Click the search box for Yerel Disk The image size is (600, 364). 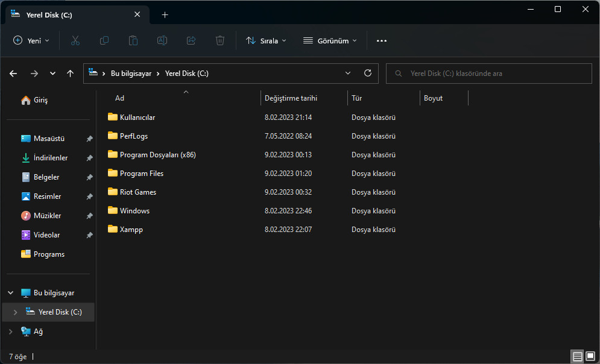tap(488, 74)
